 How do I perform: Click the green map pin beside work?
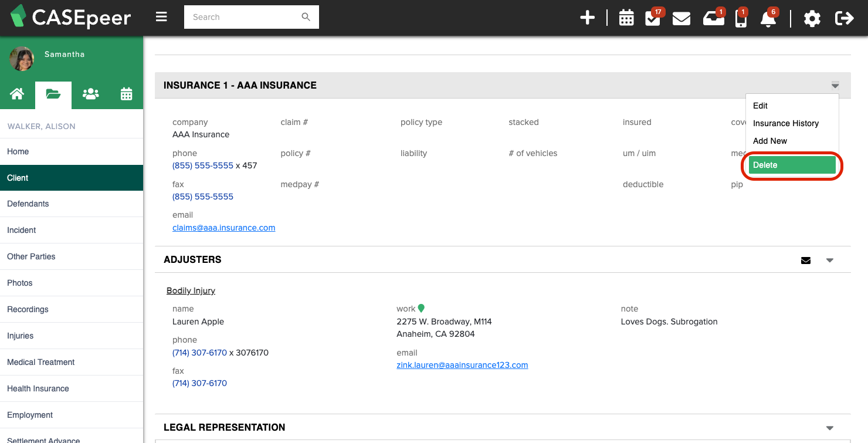[421, 309]
